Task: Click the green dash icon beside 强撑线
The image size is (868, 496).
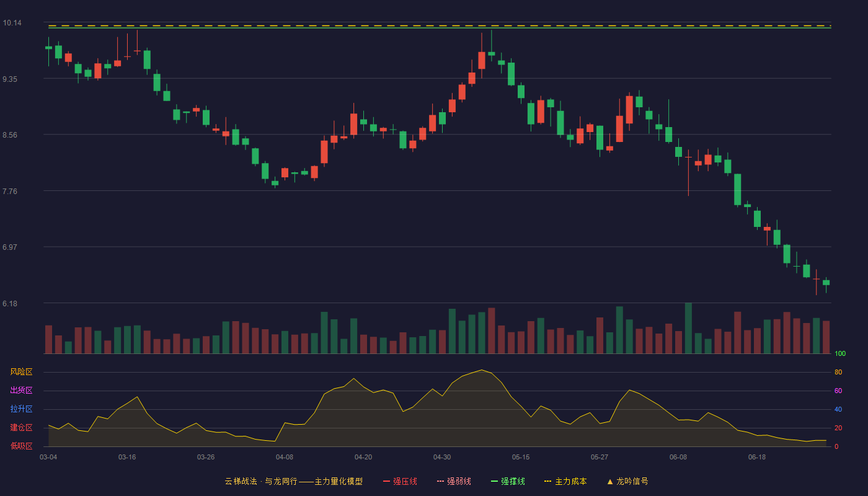Action: [495, 481]
